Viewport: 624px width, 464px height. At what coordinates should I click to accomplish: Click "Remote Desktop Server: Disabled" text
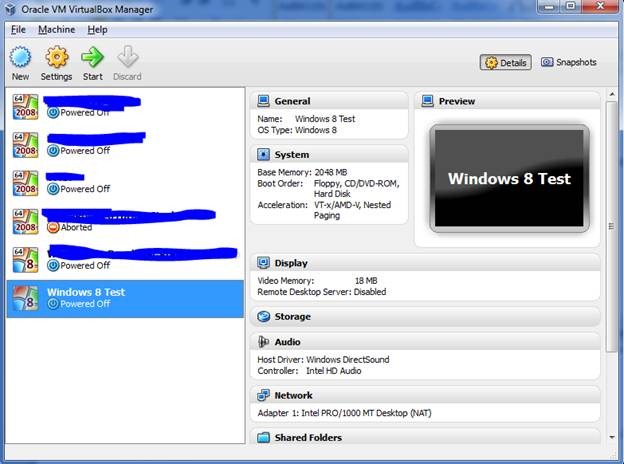click(322, 292)
